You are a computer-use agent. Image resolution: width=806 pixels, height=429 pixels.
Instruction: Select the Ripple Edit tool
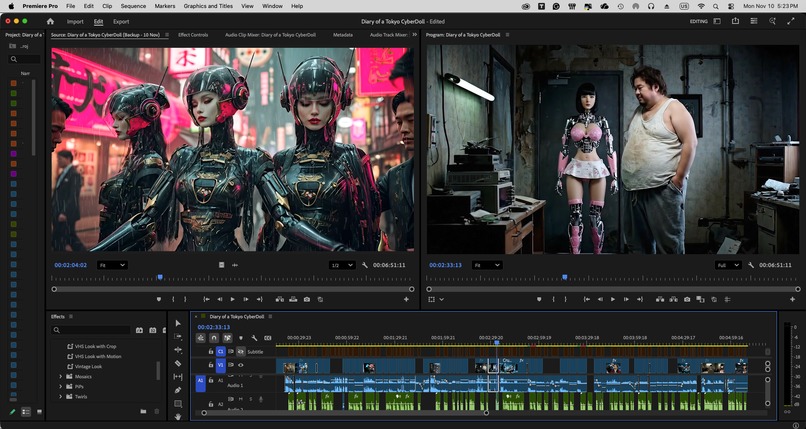click(x=178, y=350)
